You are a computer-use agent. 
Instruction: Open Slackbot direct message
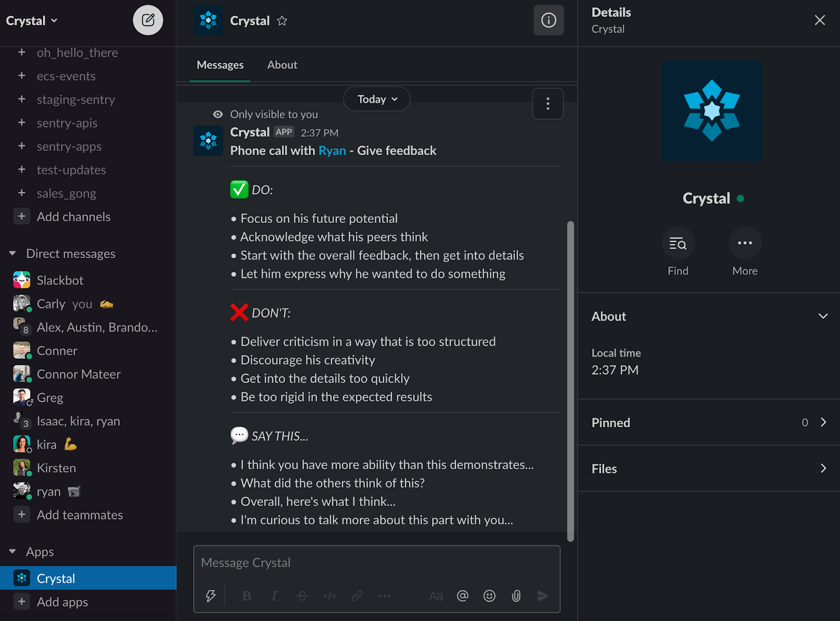(88, 281)
